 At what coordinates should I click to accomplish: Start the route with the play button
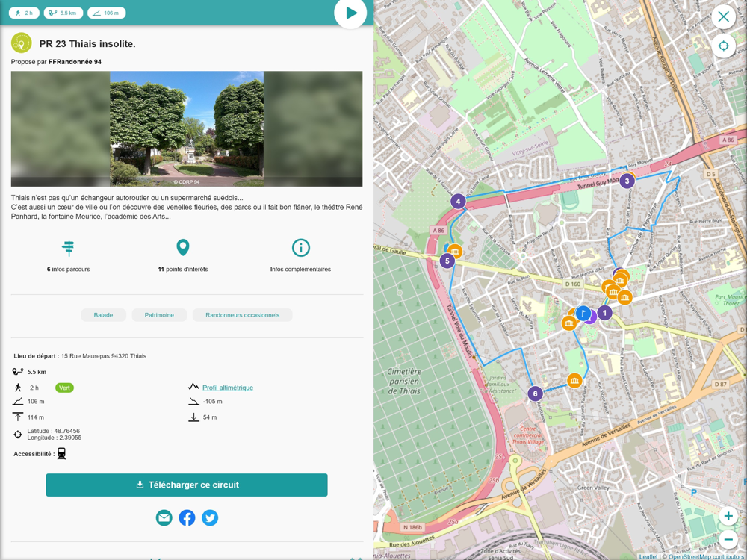350,13
